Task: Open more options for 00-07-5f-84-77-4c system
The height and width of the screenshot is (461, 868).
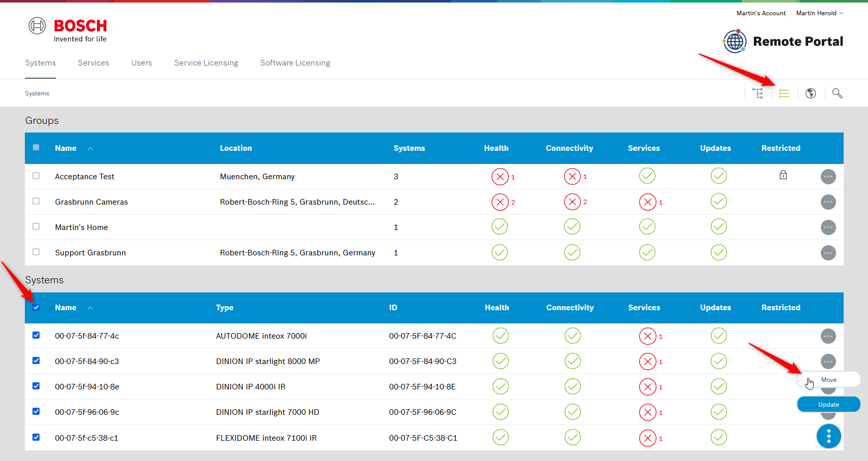Action: pyautogui.click(x=828, y=336)
